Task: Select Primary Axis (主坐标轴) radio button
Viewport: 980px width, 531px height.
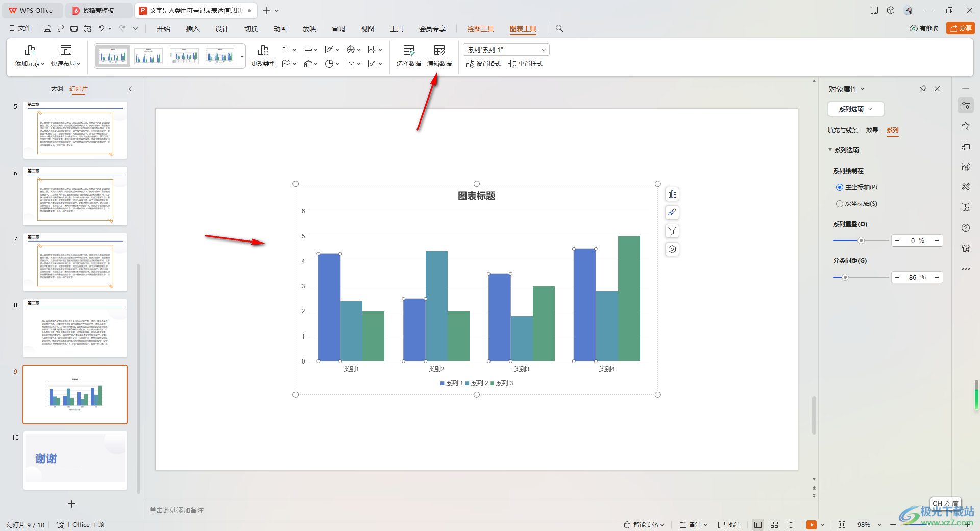Action: 839,187
